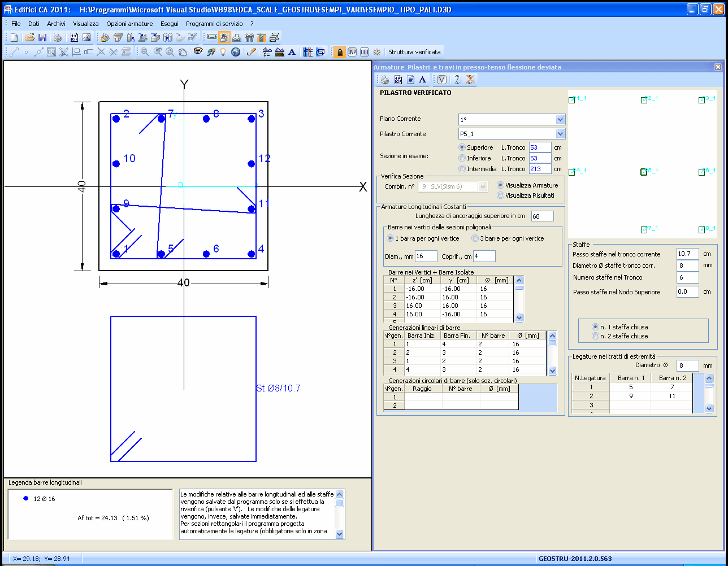728x566 pixels.
Task: Select the Intermedia section radio button
Action: tap(462, 169)
